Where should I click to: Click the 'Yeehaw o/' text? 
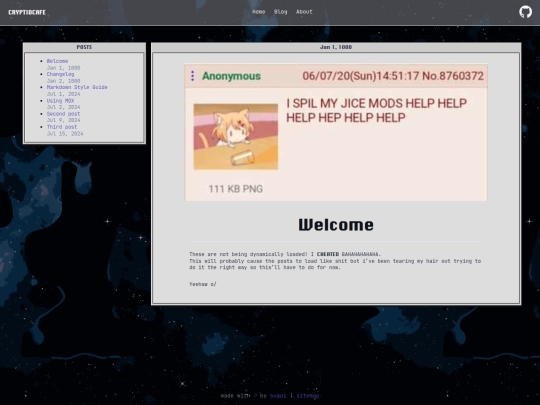(x=202, y=284)
